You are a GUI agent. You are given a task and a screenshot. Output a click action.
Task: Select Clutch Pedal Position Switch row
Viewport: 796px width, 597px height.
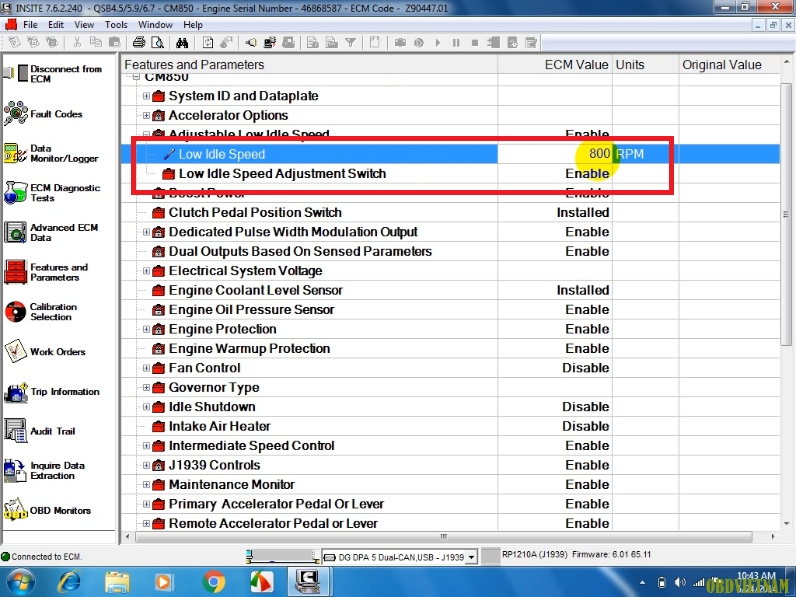tap(450, 212)
